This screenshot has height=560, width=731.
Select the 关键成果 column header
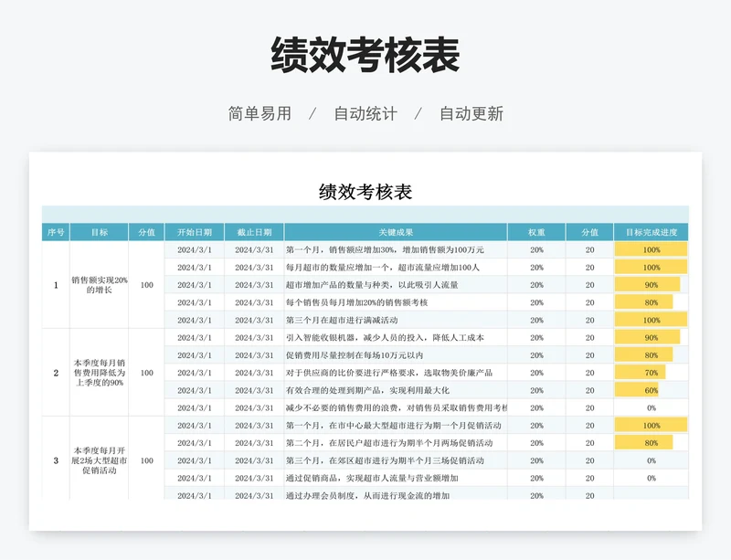396,232
